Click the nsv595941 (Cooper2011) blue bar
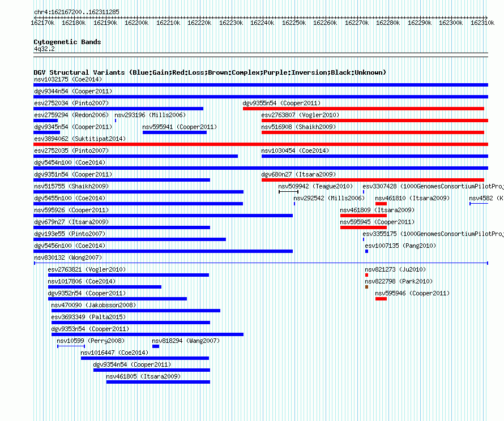The height and width of the screenshot is (421, 504). [x=174, y=132]
